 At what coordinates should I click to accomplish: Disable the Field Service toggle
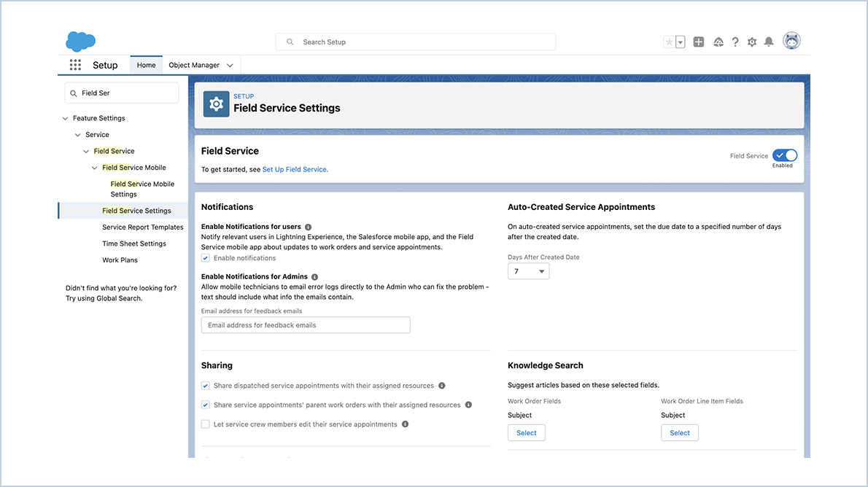pyautogui.click(x=783, y=155)
